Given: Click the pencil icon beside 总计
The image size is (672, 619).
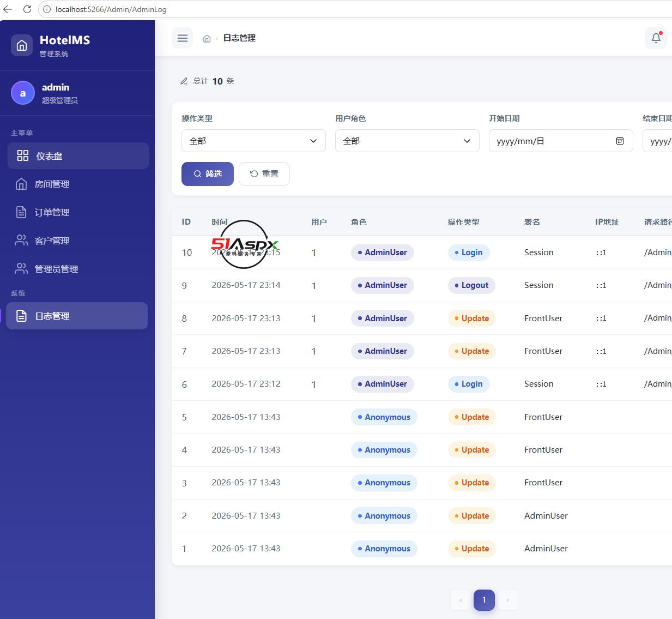Looking at the screenshot, I should coord(184,81).
